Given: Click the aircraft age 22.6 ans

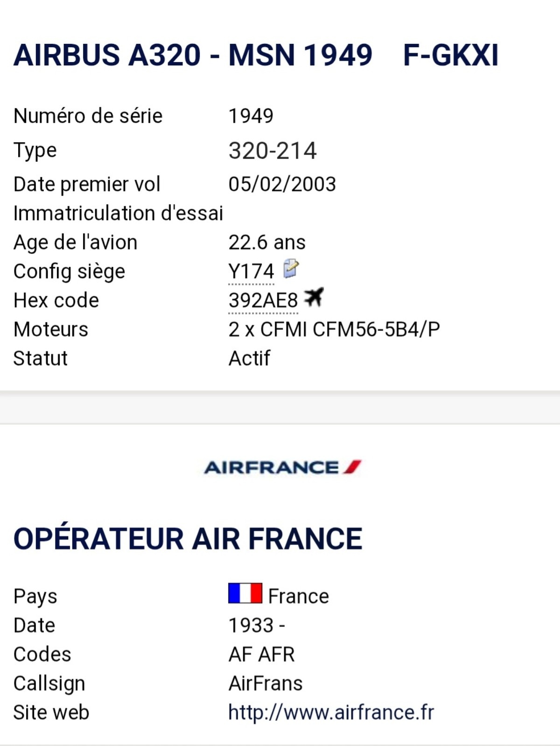Looking at the screenshot, I should point(267,243).
